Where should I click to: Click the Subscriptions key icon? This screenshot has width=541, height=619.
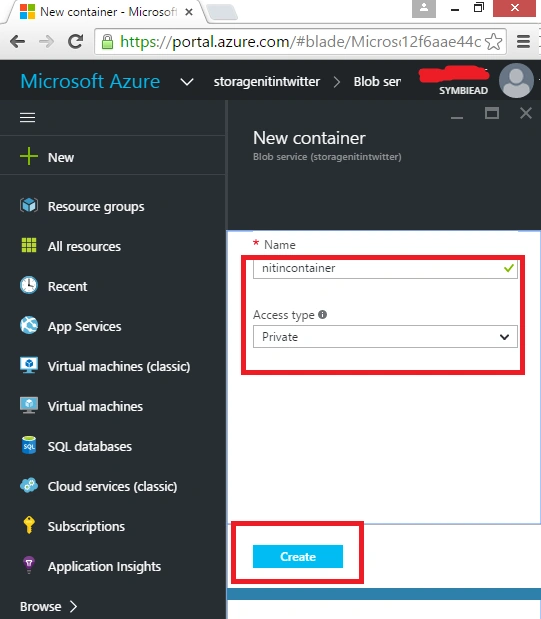click(29, 525)
